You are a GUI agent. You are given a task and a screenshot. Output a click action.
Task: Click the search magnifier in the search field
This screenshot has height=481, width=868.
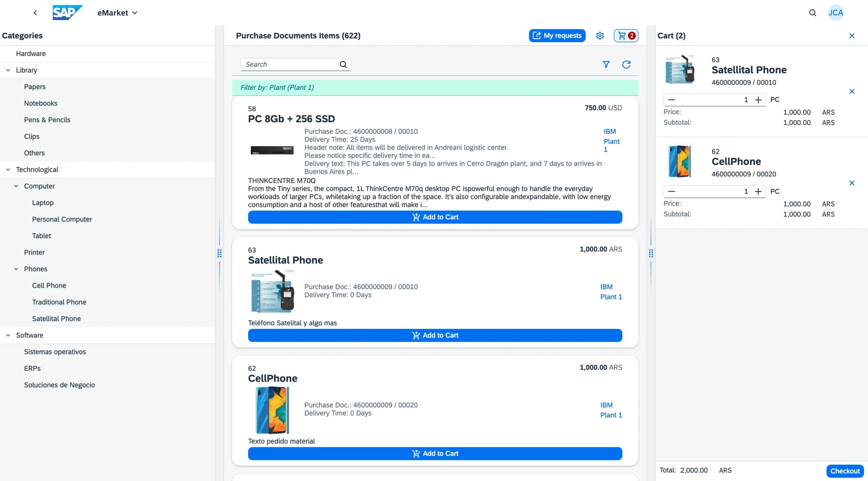tap(343, 64)
